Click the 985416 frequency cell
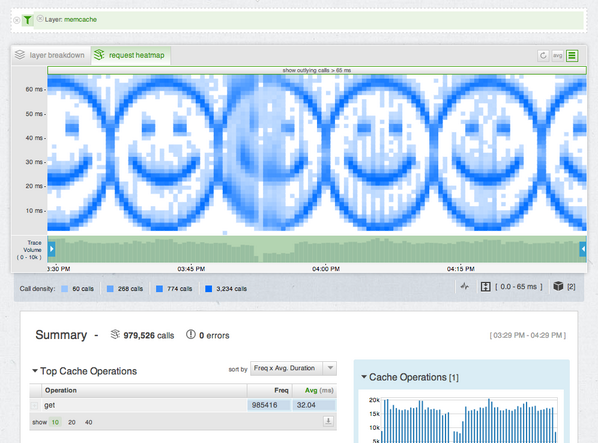 268,405
